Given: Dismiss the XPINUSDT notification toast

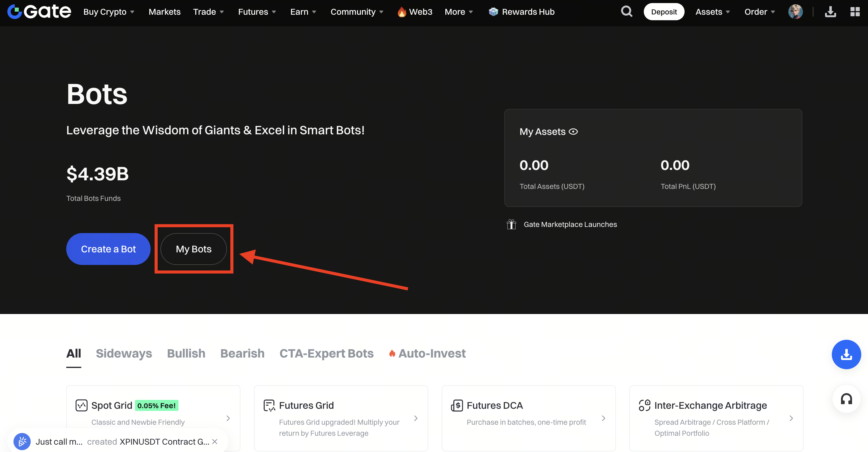Looking at the screenshot, I should [x=215, y=441].
